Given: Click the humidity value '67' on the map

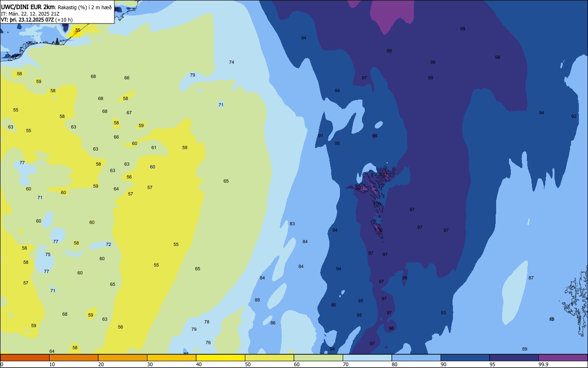Looking at the screenshot, I should pos(129,113).
